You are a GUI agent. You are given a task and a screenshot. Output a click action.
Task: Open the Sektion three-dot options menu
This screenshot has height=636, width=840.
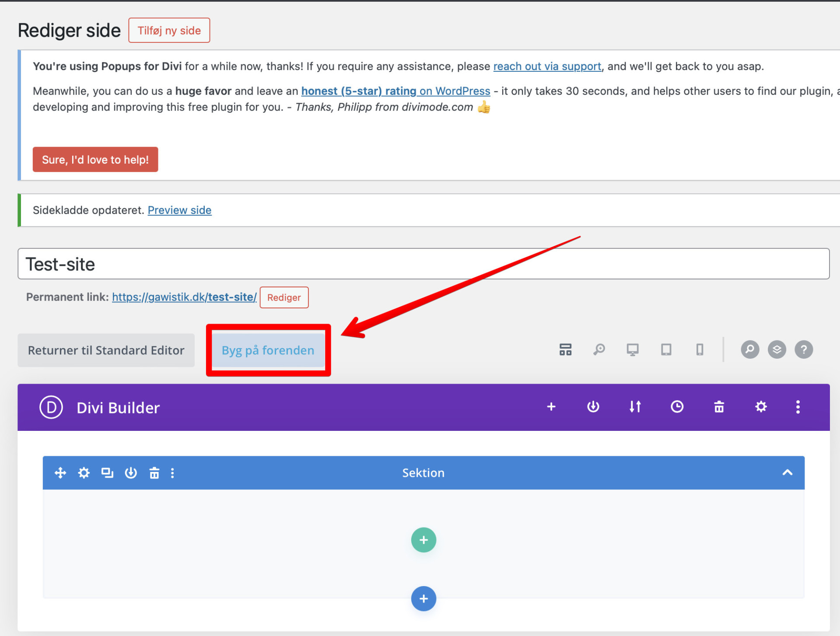(172, 473)
